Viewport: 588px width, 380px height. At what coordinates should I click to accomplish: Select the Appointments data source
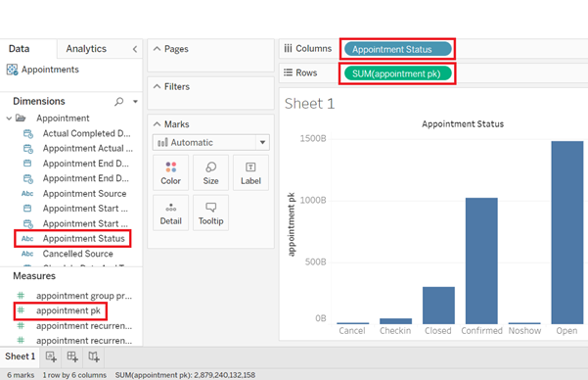click(x=50, y=70)
